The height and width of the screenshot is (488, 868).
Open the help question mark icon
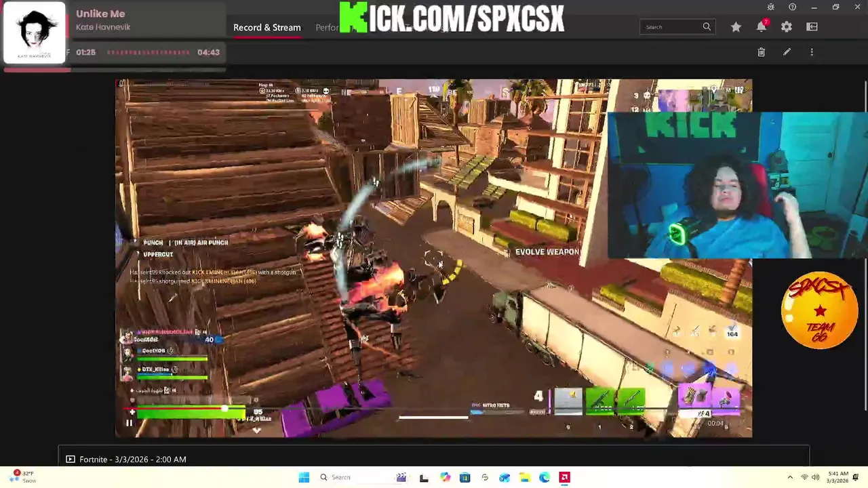coord(792,7)
